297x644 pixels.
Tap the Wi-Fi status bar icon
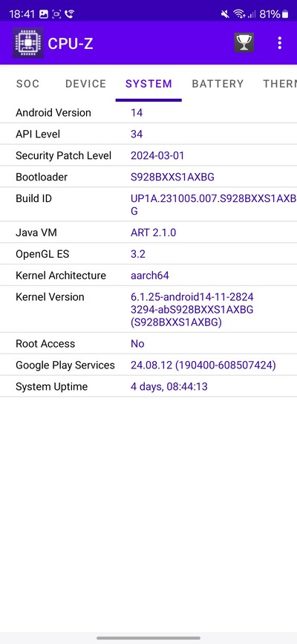pyautogui.click(x=239, y=14)
